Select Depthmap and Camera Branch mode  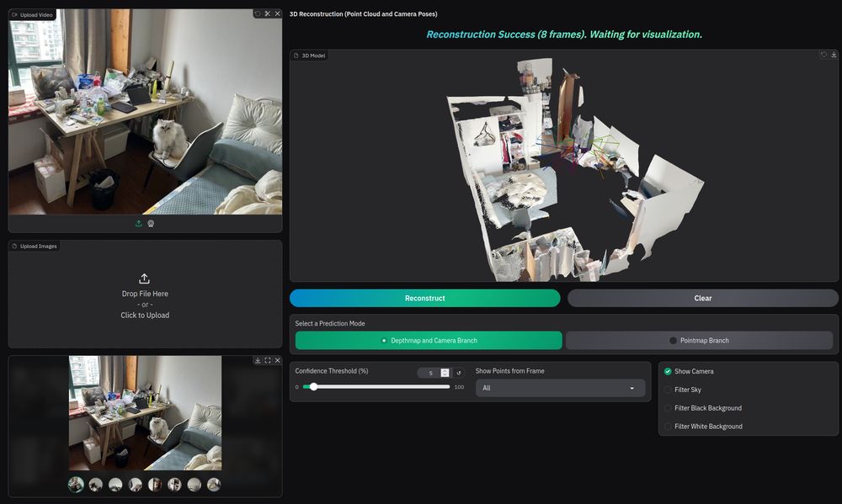pos(429,340)
